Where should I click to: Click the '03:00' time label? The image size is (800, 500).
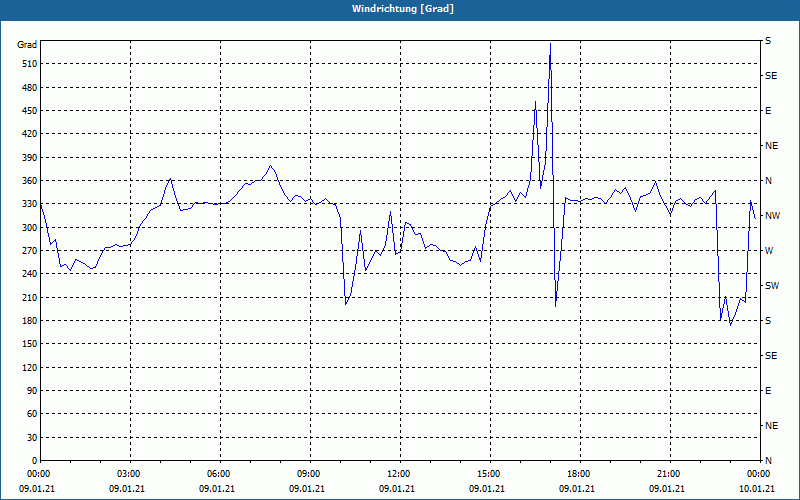click(x=128, y=473)
